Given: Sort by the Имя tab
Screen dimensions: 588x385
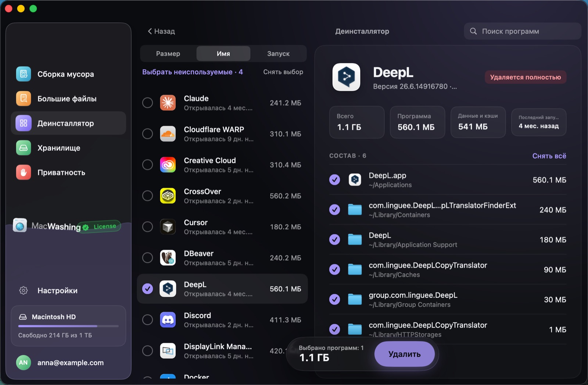Looking at the screenshot, I should (223, 54).
